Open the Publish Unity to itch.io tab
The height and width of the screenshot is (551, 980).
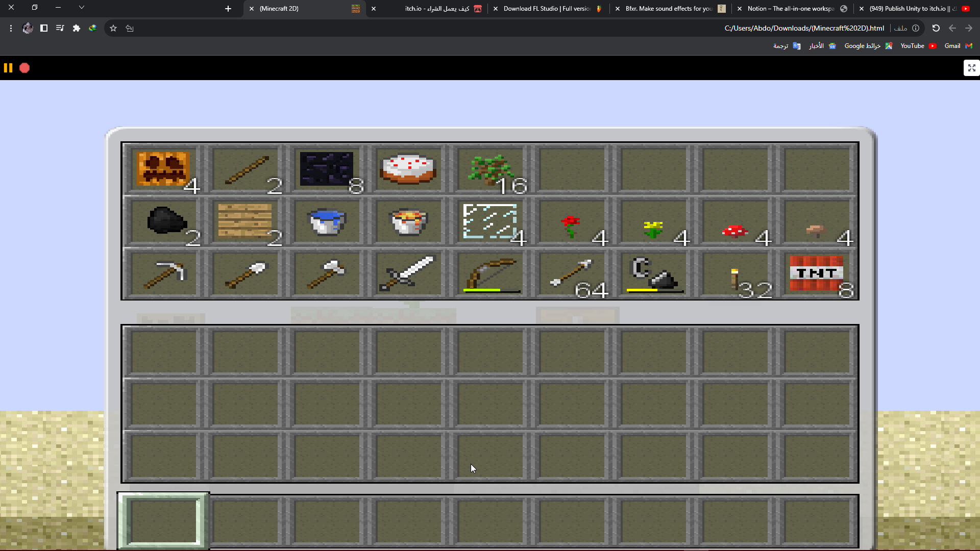[916, 9]
